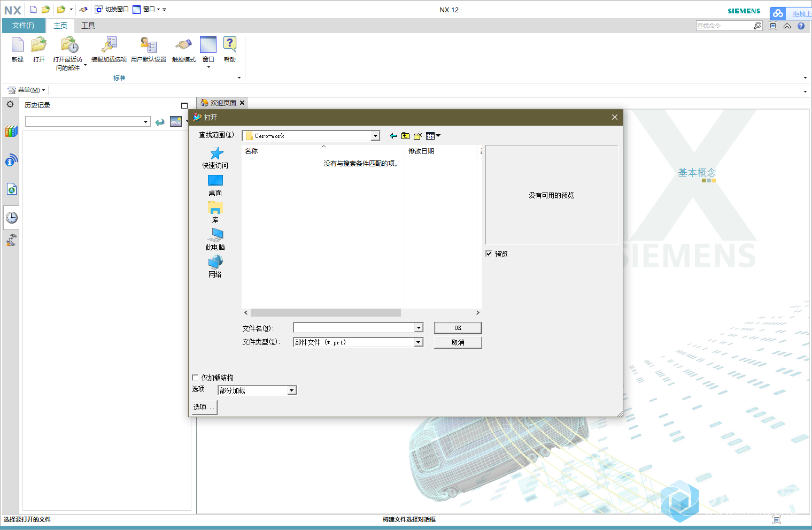Click scroll right arrow in file list
This screenshot has width=812, height=530.
click(478, 312)
